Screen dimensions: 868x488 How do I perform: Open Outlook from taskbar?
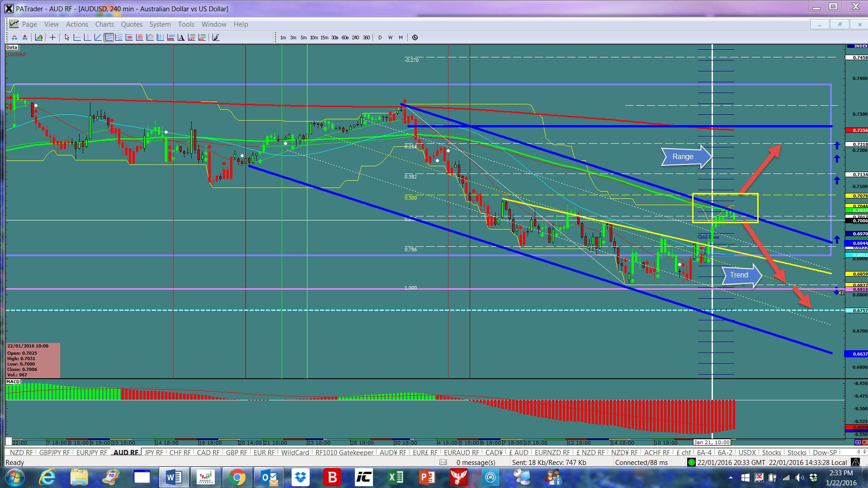[269, 477]
